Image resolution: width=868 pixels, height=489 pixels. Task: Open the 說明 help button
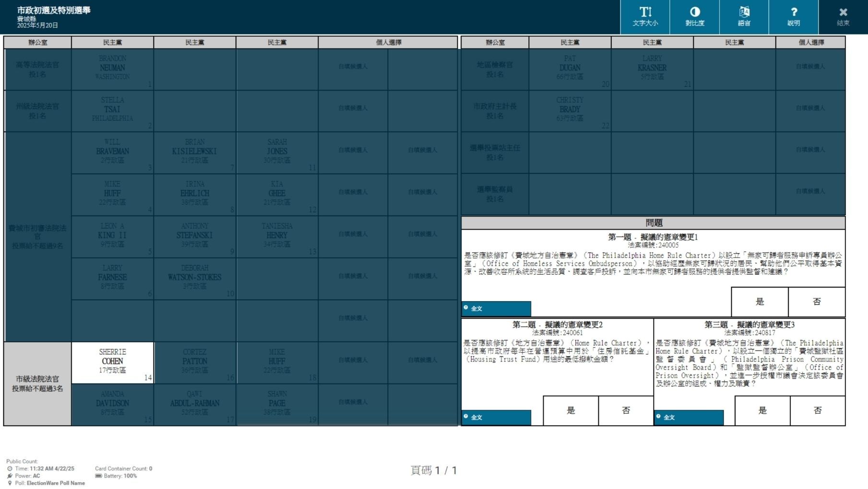point(793,17)
